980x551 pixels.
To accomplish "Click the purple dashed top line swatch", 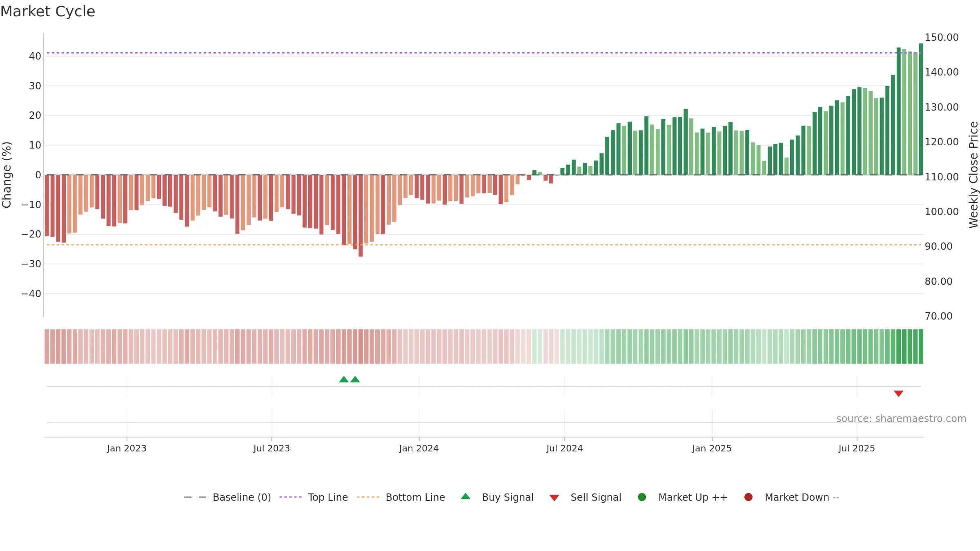I will pos(290,497).
